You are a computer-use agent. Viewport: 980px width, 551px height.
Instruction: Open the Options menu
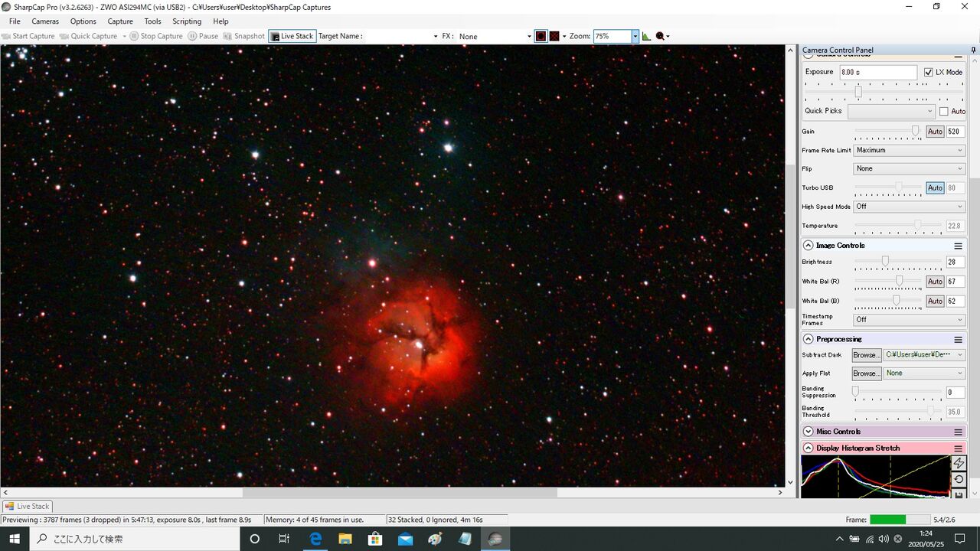coord(83,21)
